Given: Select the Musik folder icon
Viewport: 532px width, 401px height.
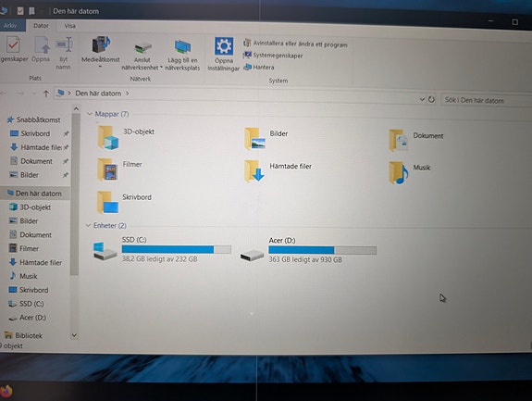Looking at the screenshot, I should point(399,173).
